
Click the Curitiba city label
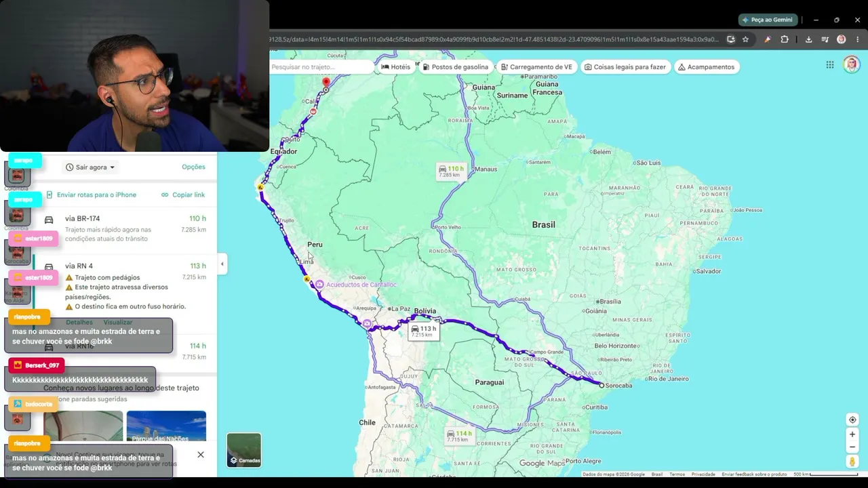(596, 407)
